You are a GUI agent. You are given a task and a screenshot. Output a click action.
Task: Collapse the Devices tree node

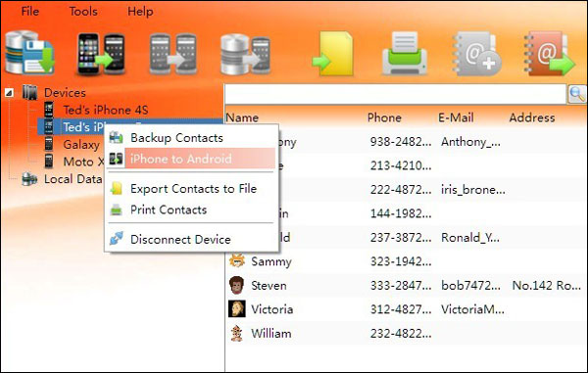point(10,92)
